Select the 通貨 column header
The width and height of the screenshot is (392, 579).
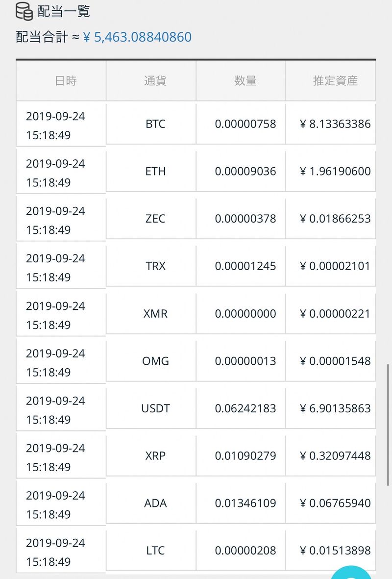(x=155, y=81)
